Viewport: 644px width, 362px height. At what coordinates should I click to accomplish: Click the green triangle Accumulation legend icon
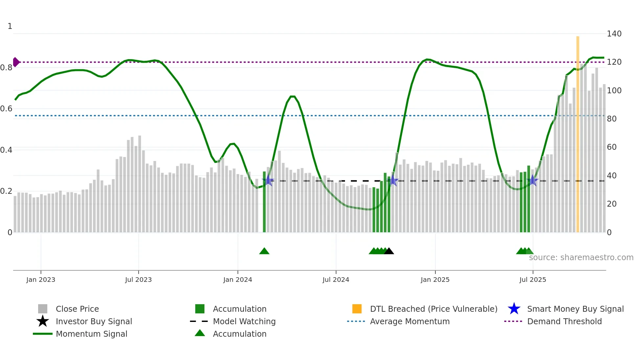click(200, 333)
